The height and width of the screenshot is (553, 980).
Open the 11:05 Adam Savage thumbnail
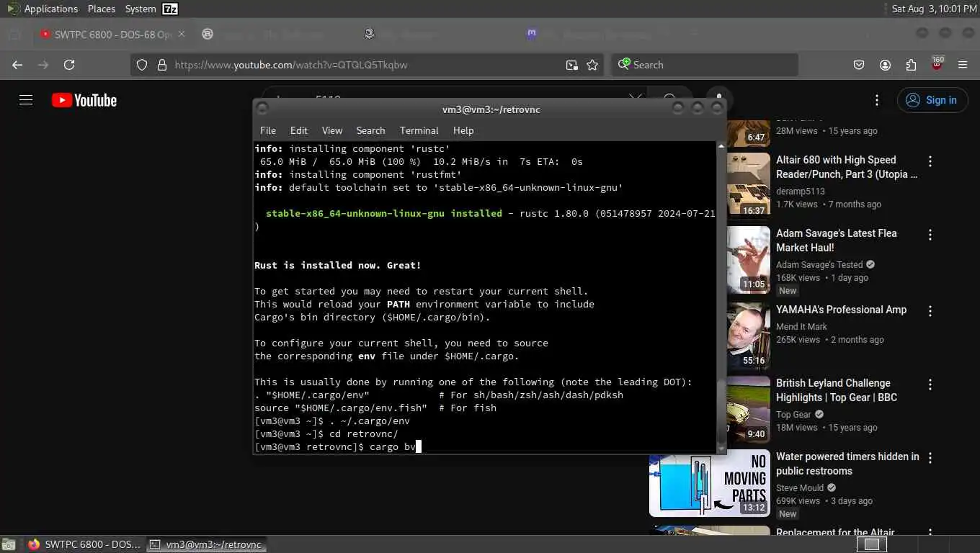pyautogui.click(x=748, y=260)
